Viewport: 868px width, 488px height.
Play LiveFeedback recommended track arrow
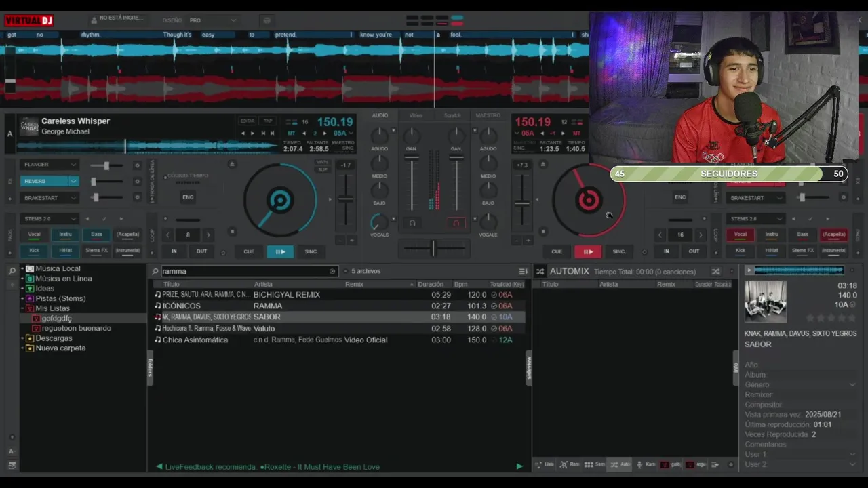[x=519, y=466]
